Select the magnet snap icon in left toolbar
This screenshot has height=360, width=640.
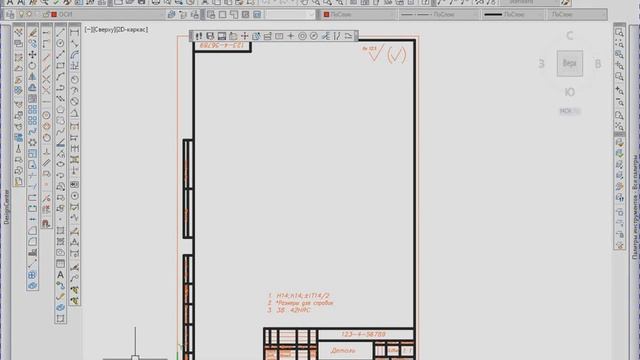[46, 223]
